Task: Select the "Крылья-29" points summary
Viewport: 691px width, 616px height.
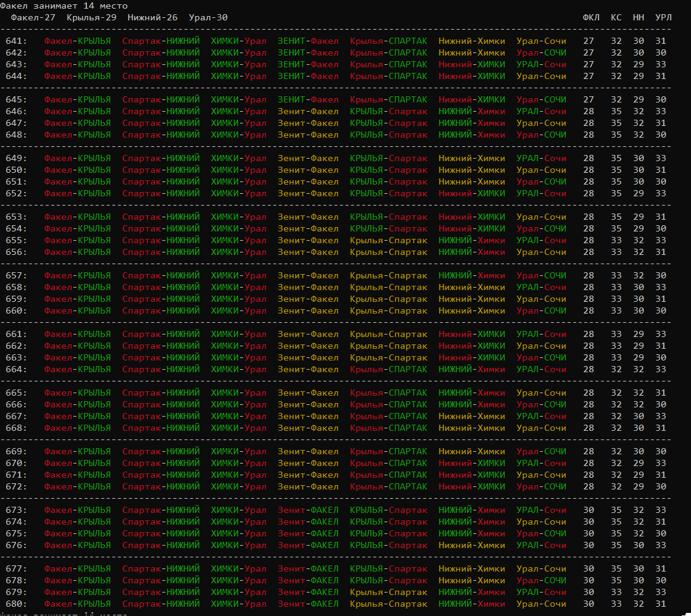Action: [92, 18]
